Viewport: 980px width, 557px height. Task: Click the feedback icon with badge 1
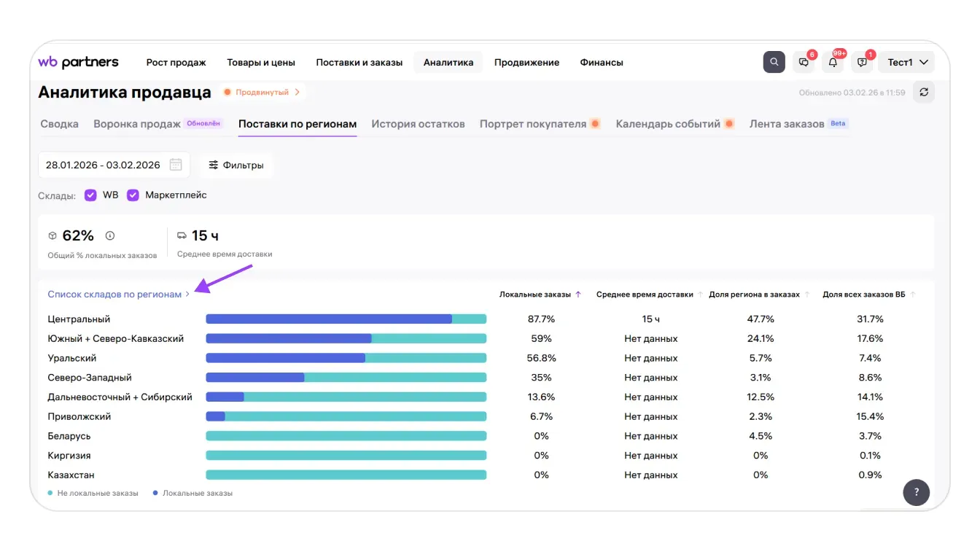(863, 62)
